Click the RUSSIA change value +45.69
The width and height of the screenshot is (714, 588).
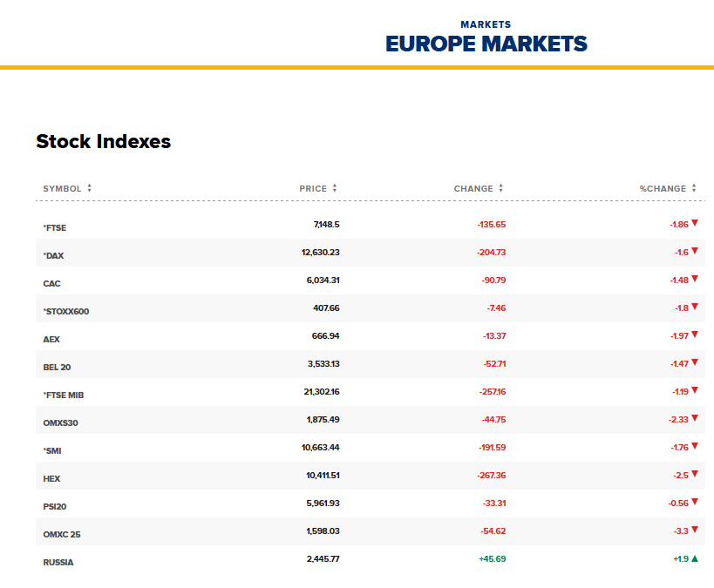pos(493,559)
